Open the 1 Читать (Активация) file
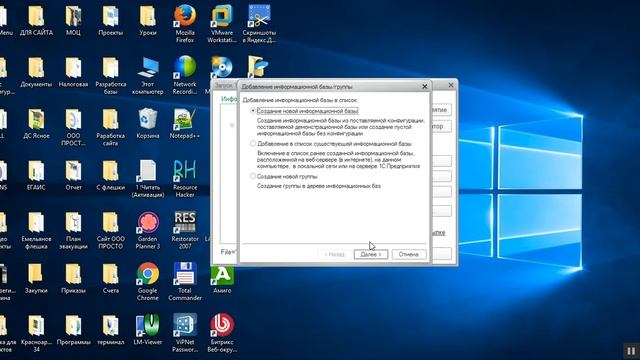 pos(148,171)
